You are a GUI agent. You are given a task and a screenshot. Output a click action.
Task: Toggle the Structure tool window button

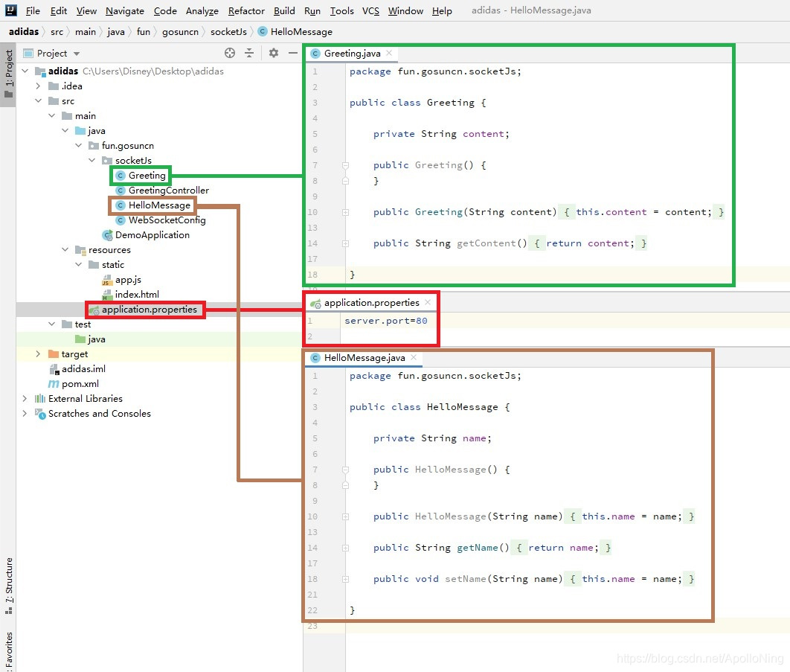tap(8, 586)
